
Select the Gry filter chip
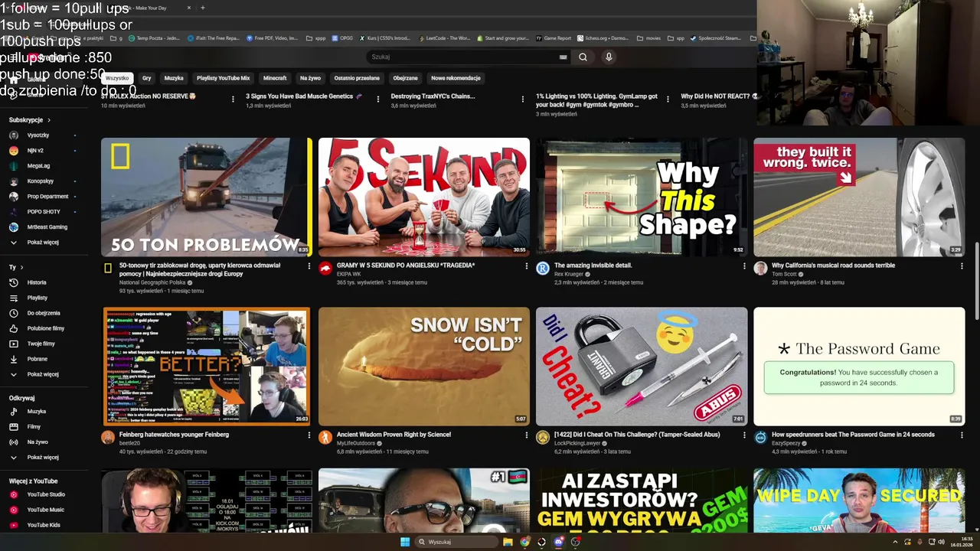pyautogui.click(x=146, y=78)
